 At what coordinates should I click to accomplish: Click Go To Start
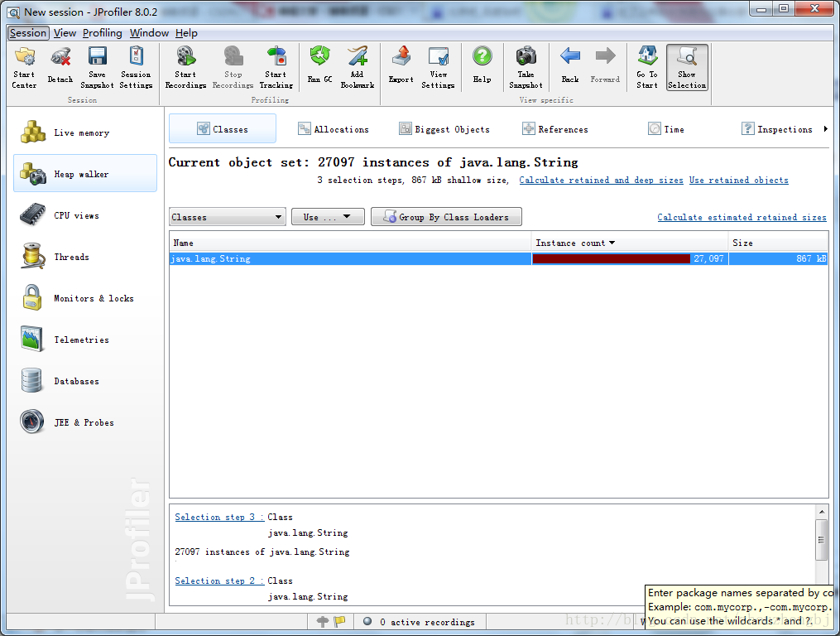(647, 68)
